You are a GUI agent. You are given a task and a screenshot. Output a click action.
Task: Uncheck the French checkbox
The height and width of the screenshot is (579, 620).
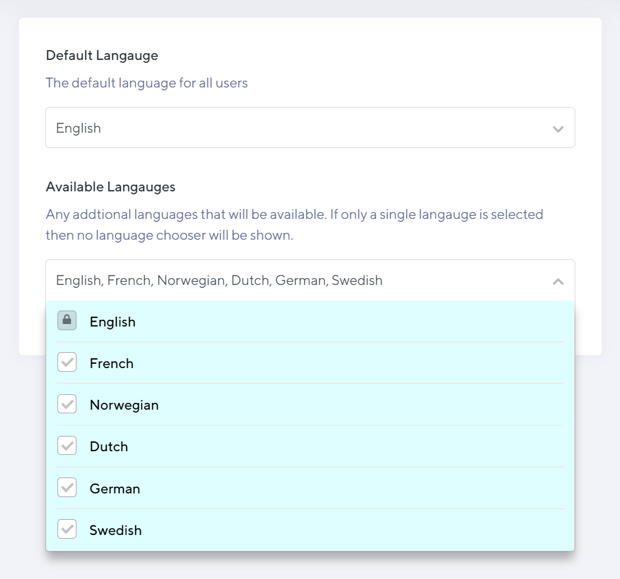click(x=67, y=363)
